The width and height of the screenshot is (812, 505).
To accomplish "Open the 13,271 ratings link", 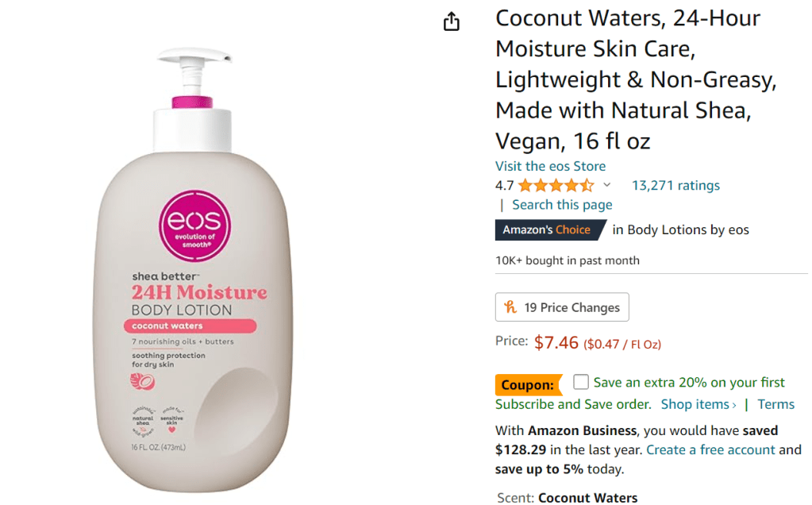I will point(675,186).
